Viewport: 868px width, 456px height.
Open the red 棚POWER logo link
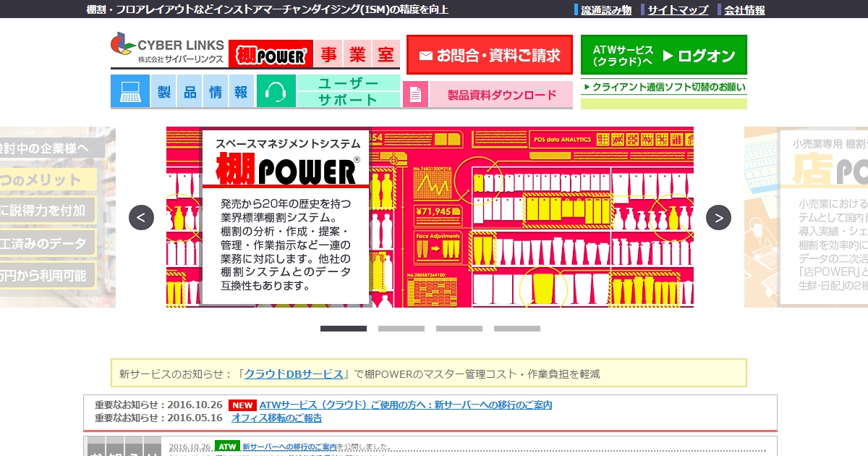pos(271,54)
